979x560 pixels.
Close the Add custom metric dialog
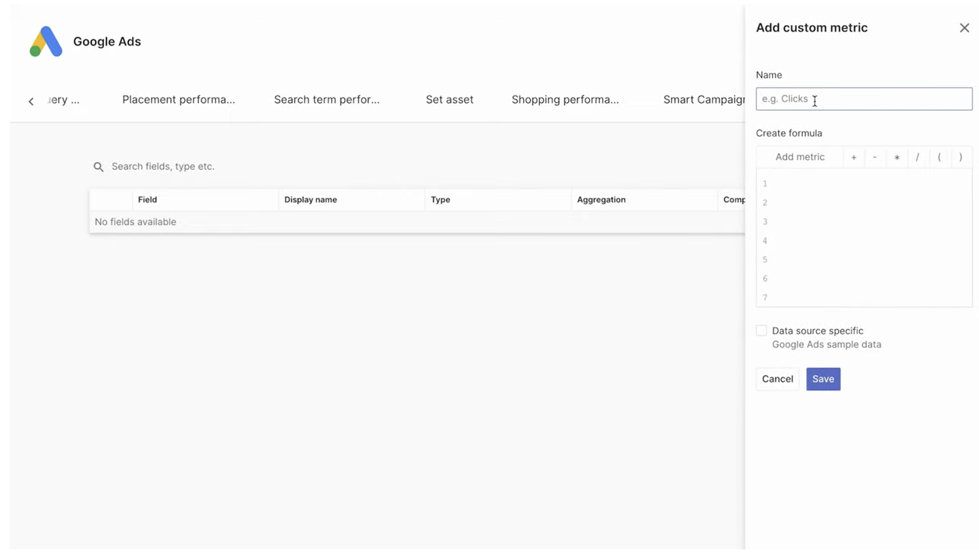tap(964, 27)
